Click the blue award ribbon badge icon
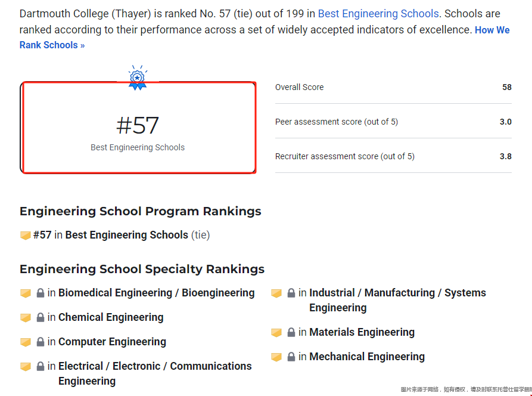The height and width of the screenshot is (396, 532). [138, 78]
